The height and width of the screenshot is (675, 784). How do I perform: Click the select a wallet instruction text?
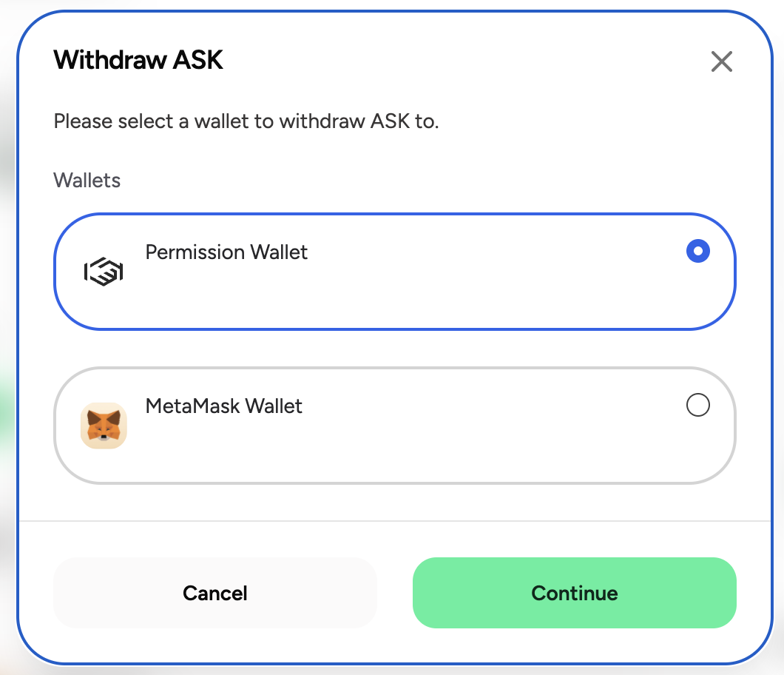coord(246,121)
